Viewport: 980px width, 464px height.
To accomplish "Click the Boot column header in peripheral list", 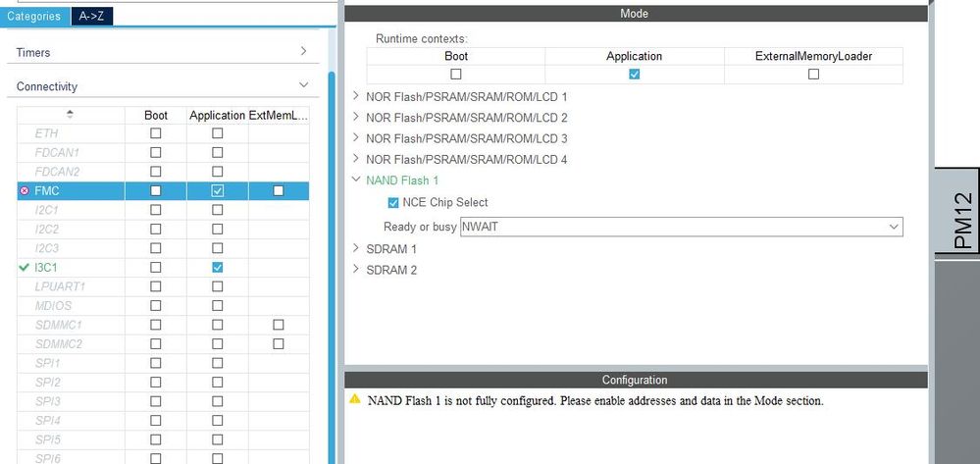I will (x=156, y=115).
